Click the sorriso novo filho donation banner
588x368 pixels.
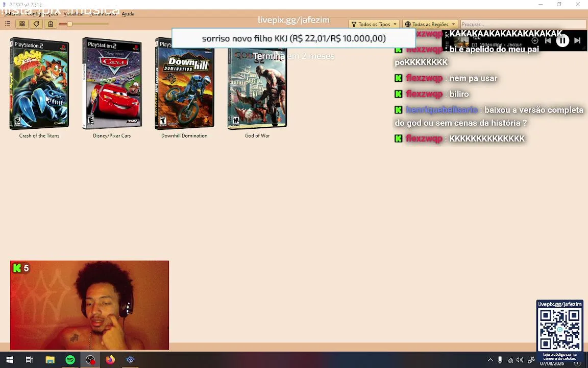[x=293, y=38]
